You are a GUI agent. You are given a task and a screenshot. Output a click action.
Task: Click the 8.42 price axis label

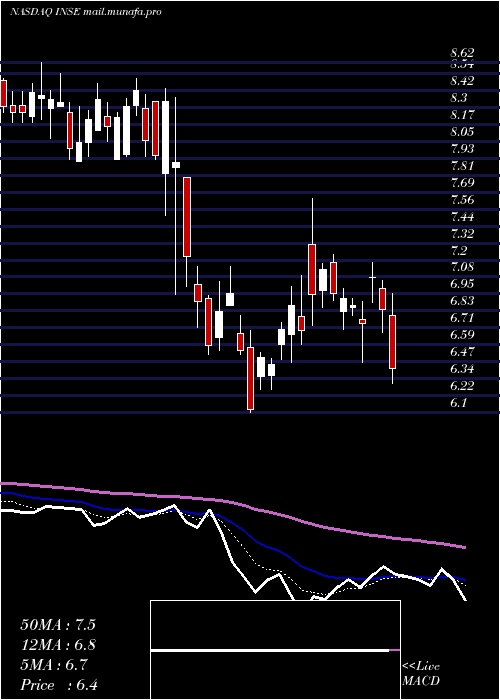(462, 81)
